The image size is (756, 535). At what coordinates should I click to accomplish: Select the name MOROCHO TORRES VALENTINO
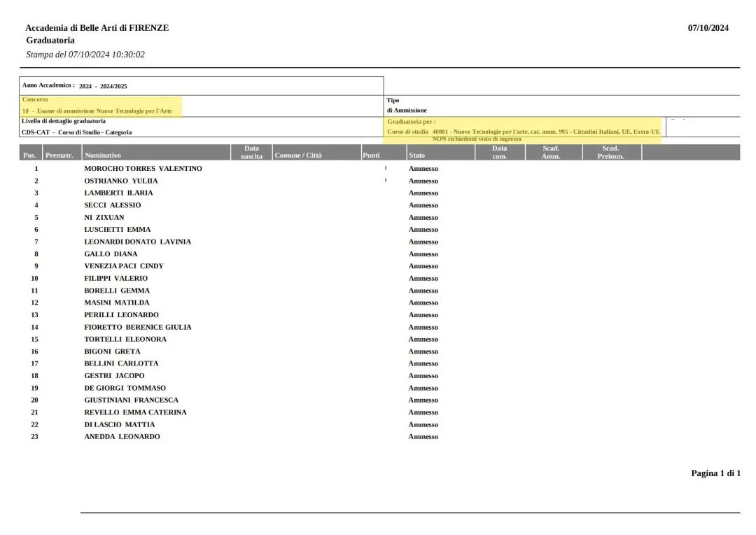point(143,169)
